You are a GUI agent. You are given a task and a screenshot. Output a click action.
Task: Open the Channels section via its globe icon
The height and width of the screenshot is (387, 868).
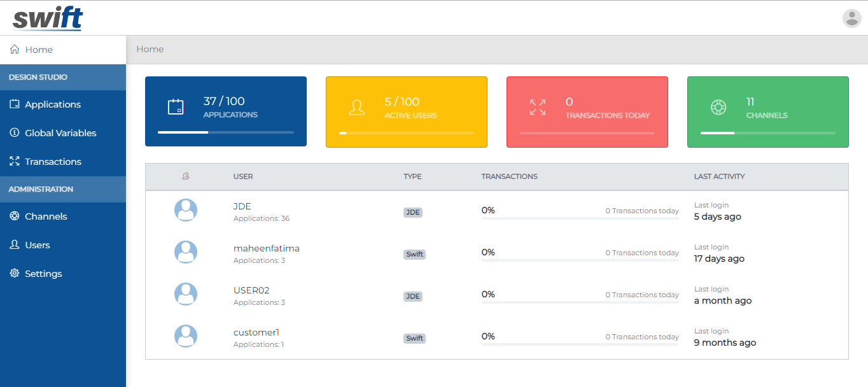coord(14,216)
